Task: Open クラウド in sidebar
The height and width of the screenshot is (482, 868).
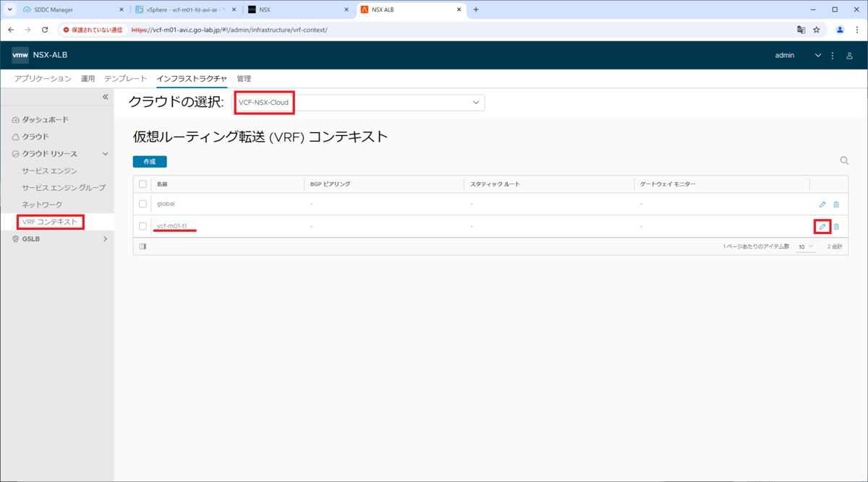Action: pyautogui.click(x=35, y=137)
